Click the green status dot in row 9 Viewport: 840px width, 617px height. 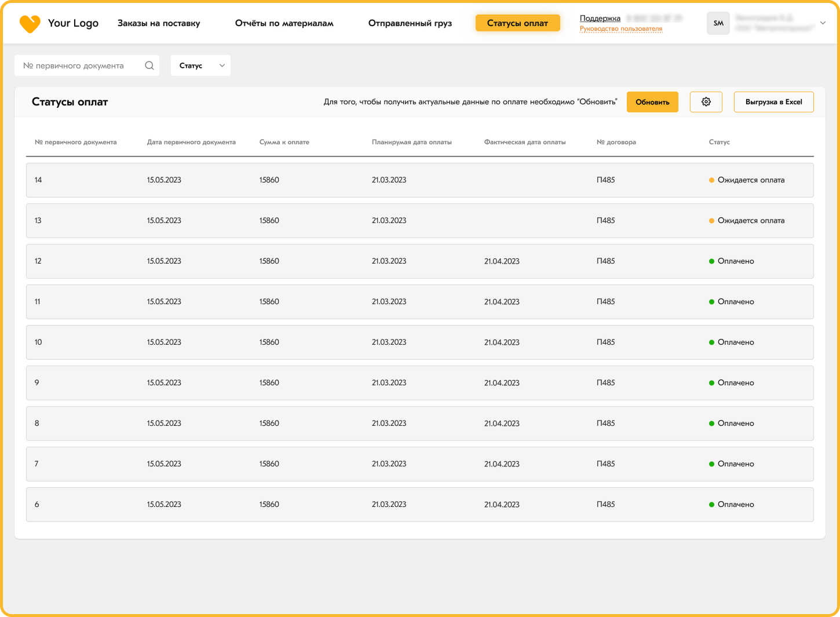pos(711,383)
